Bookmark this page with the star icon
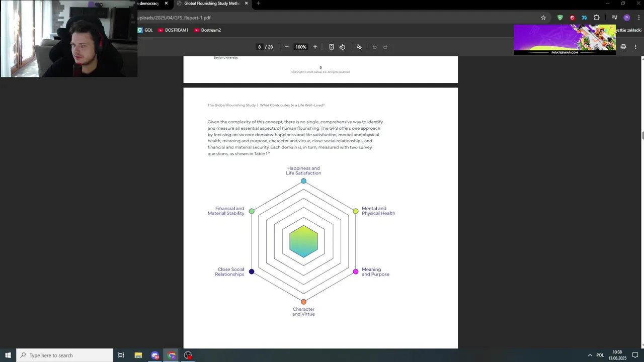This screenshot has width=644, height=362. pyautogui.click(x=543, y=18)
